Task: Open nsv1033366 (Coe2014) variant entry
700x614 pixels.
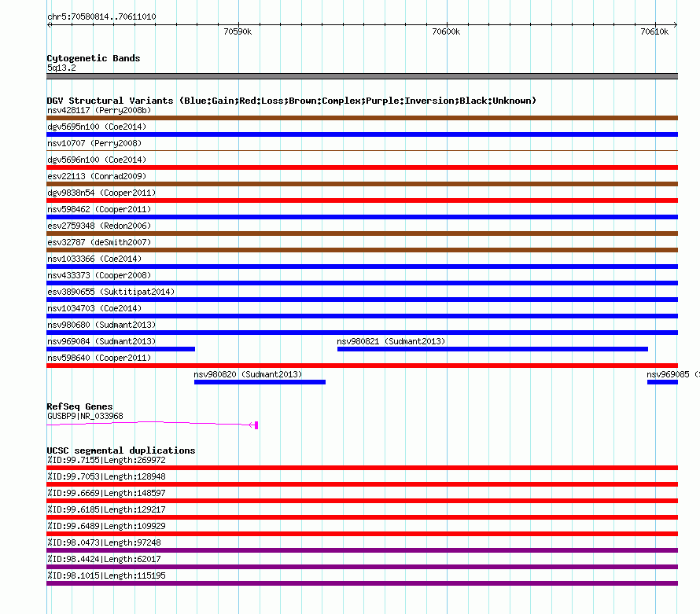Action: click(94, 259)
